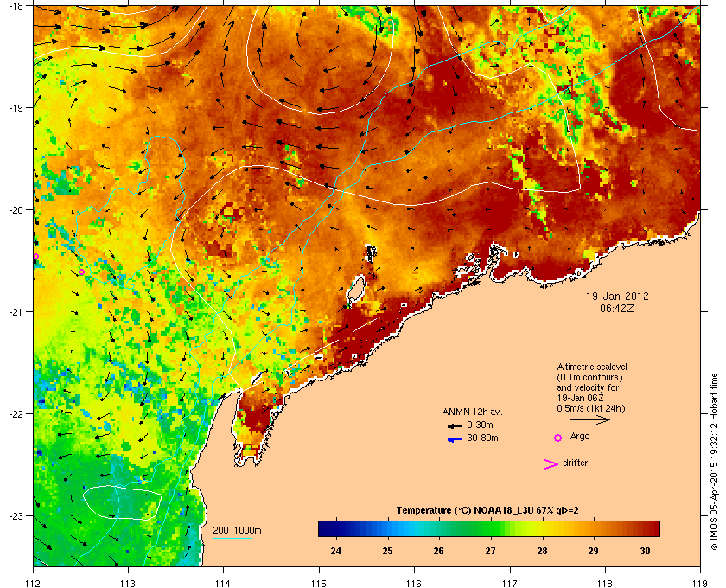Click the dark blue end of temperature colorbar
Screen dimensions: 726x588
coord(327,528)
